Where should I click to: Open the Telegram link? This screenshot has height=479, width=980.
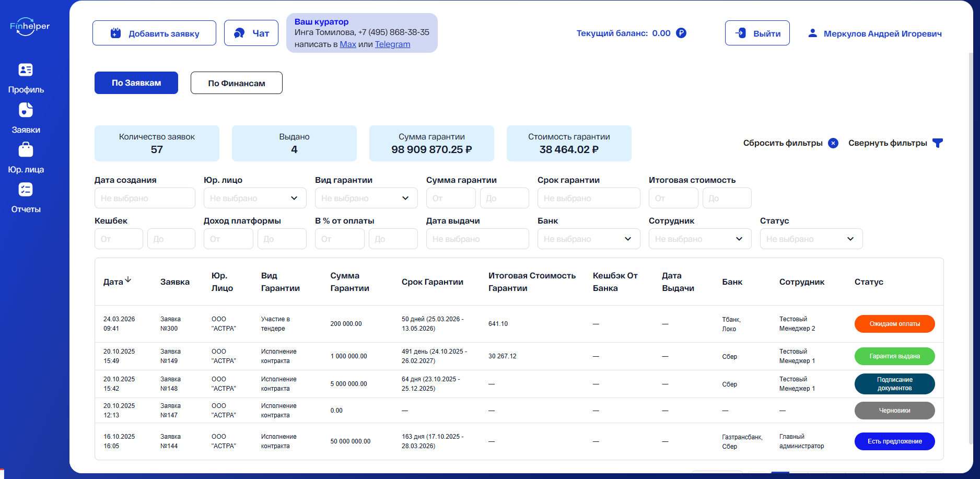point(392,44)
